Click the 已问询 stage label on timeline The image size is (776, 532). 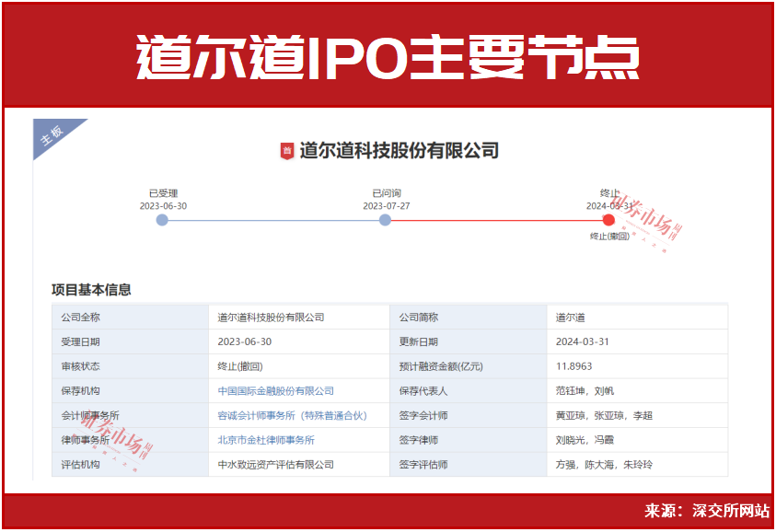point(387,193)
